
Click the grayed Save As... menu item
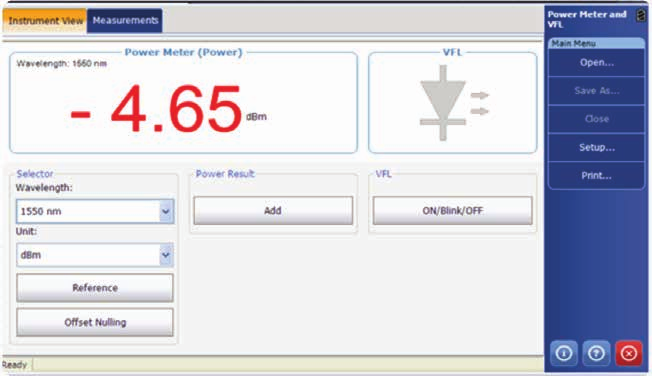(x=596, y=91)
